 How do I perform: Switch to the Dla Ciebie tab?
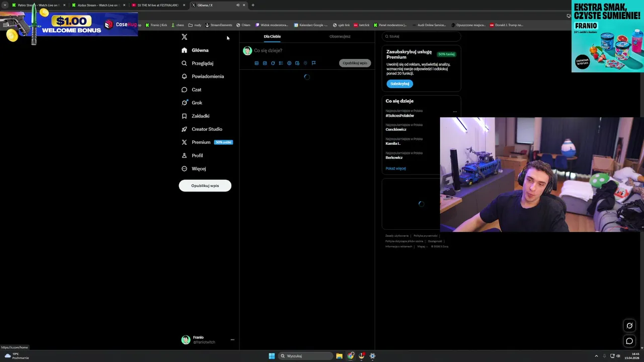click(272, 36)
